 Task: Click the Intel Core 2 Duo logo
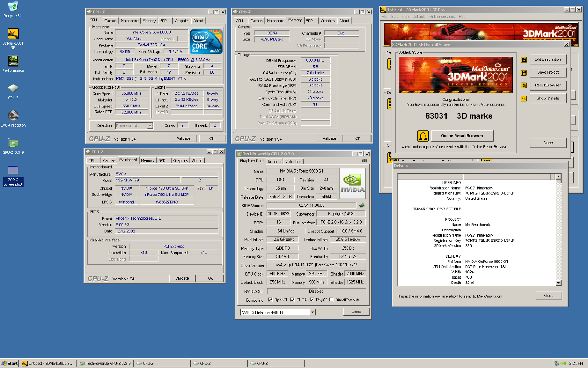206,42
